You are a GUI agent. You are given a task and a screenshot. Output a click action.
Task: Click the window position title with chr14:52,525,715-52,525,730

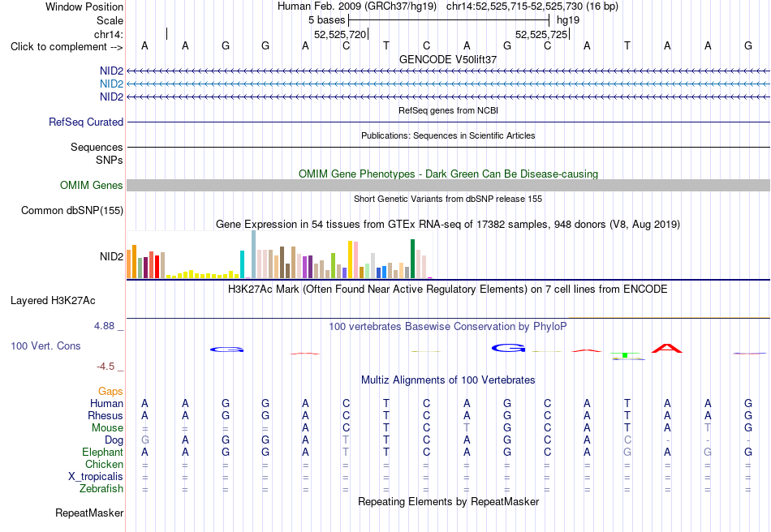[448, 6]
